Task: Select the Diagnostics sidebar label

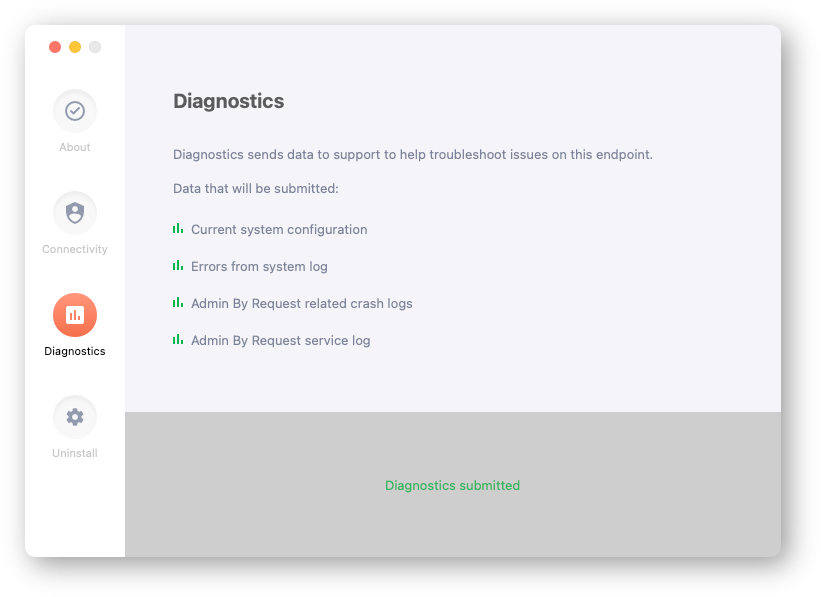Action: tap(75, 351)
